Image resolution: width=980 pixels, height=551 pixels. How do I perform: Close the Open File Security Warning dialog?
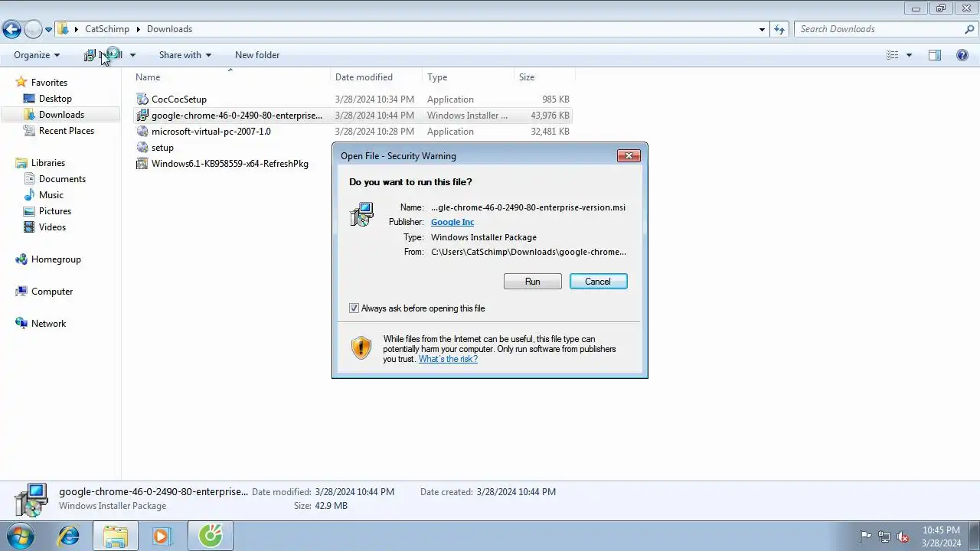point(629,156)
